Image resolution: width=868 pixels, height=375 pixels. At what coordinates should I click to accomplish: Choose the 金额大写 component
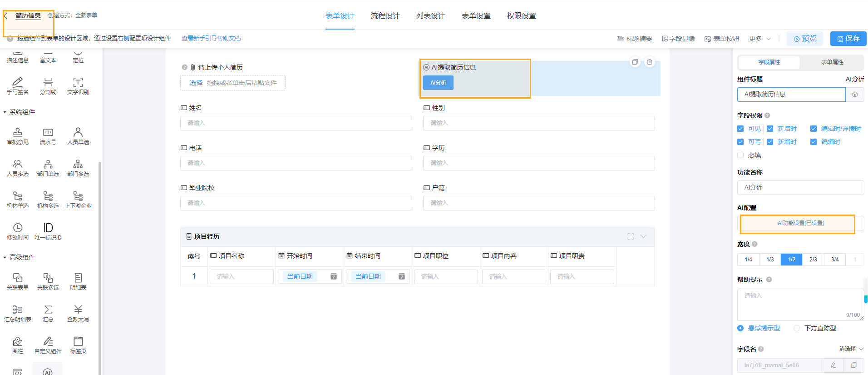point(78,313)
